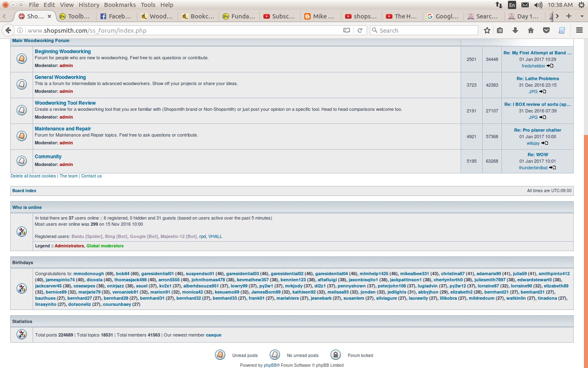This screenshot has width=588, height=368.
Task: View latest post icon next to wilsjay
Action: (x=545, y=143)
